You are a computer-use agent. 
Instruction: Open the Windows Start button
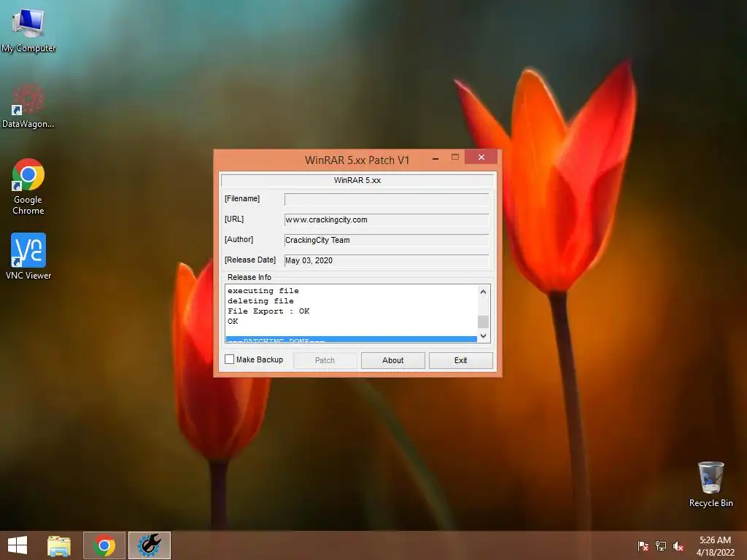tap(18, 545)
